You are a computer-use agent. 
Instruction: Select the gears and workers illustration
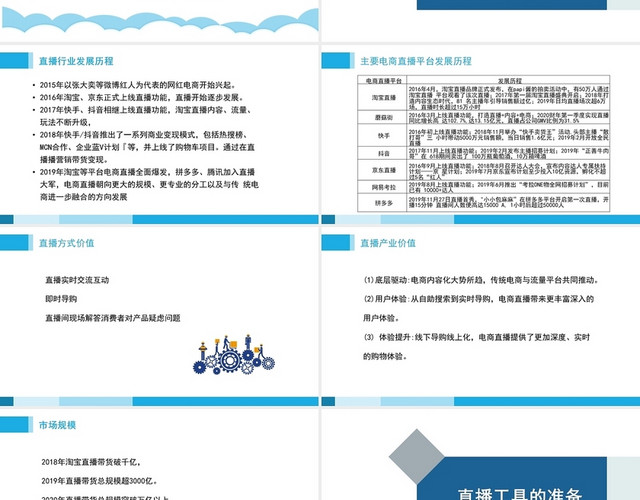coord(234,355)
